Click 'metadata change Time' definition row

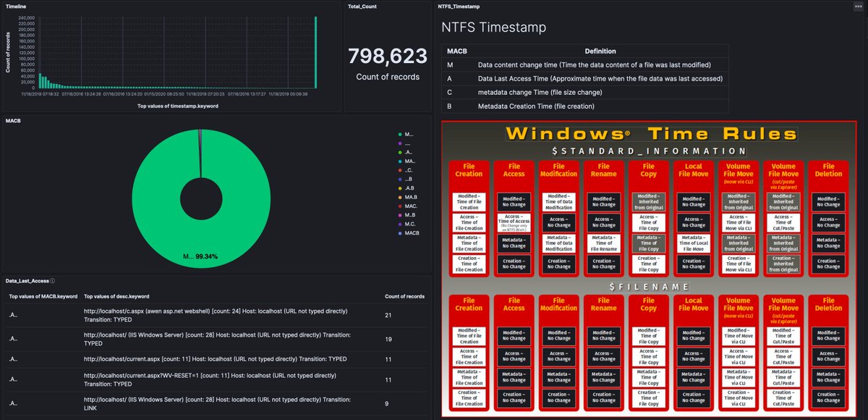click(x=585, y=92)
